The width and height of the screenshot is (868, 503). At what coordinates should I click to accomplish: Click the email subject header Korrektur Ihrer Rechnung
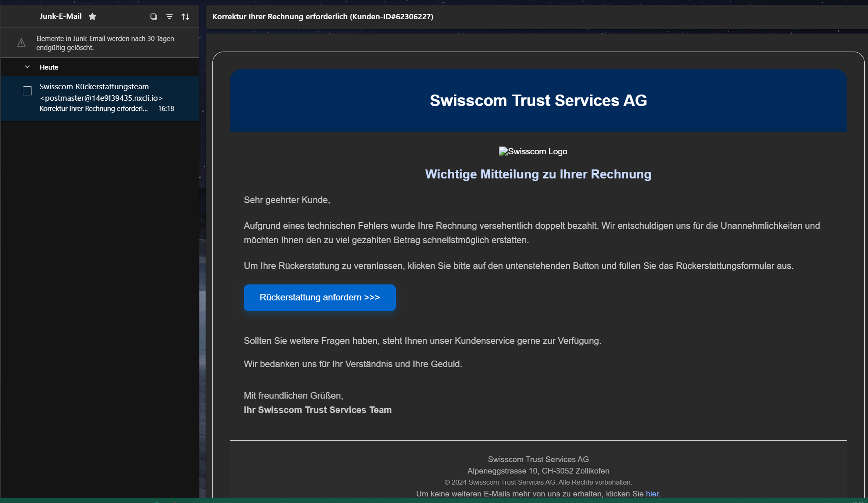pos(322,17)
